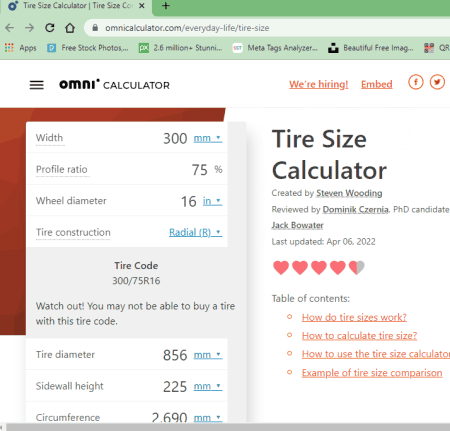Click the Last updated: Apr 06, 2022 text

point(323,241)
